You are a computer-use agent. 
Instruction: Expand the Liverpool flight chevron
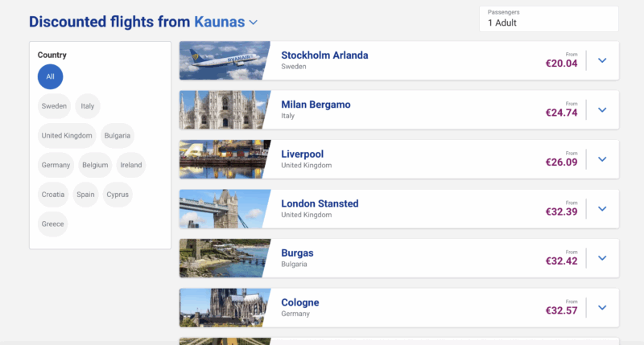(601, 159)
